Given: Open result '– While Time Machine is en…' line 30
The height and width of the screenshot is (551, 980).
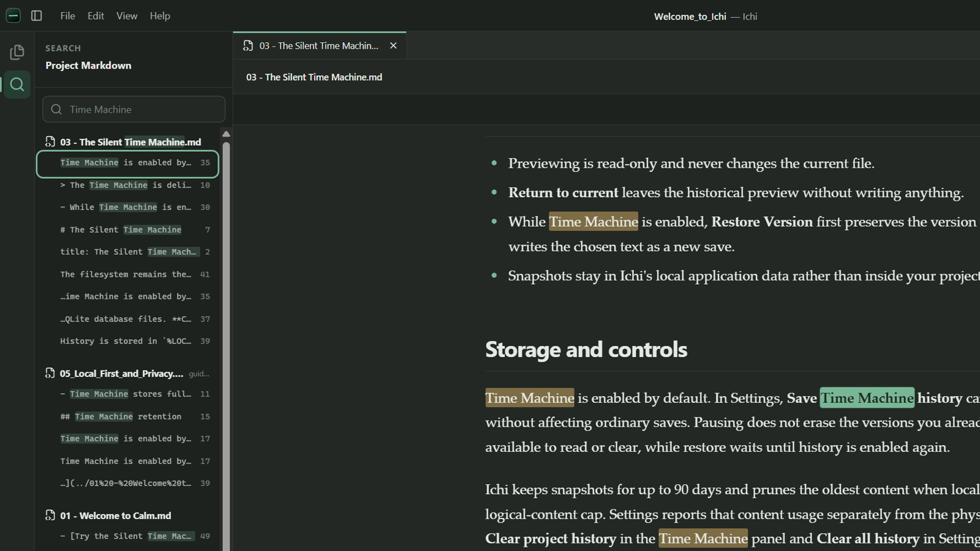Looking at the screenshot, I should (x=127, y=208).
